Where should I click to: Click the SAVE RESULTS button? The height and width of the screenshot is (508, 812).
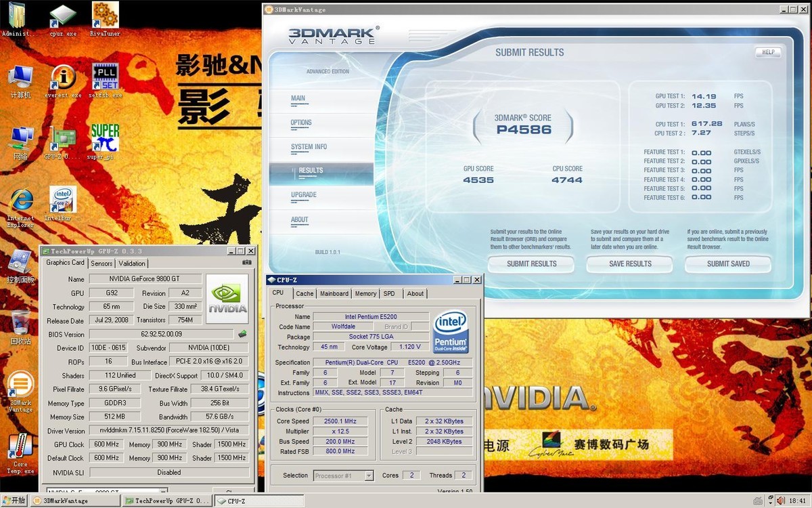coord(630,264)
